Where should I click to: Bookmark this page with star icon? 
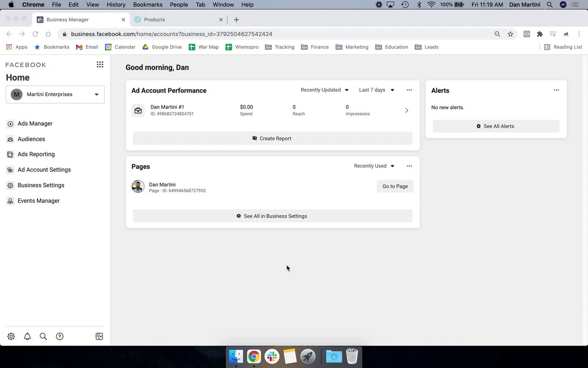coord(510,34)
